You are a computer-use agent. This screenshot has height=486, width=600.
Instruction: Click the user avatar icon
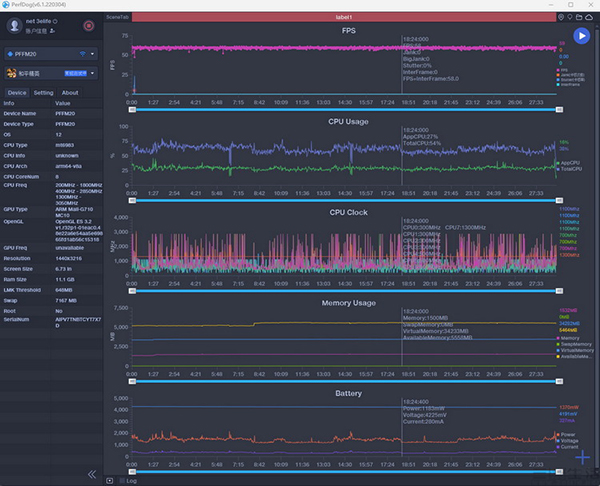click(16, 25)
